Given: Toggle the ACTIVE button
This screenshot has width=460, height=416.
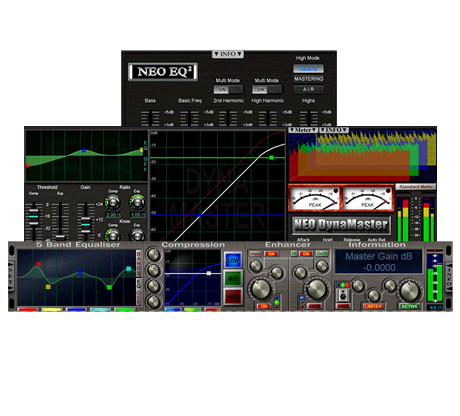Looking at the screenshot, I should [x=409, y=306].
